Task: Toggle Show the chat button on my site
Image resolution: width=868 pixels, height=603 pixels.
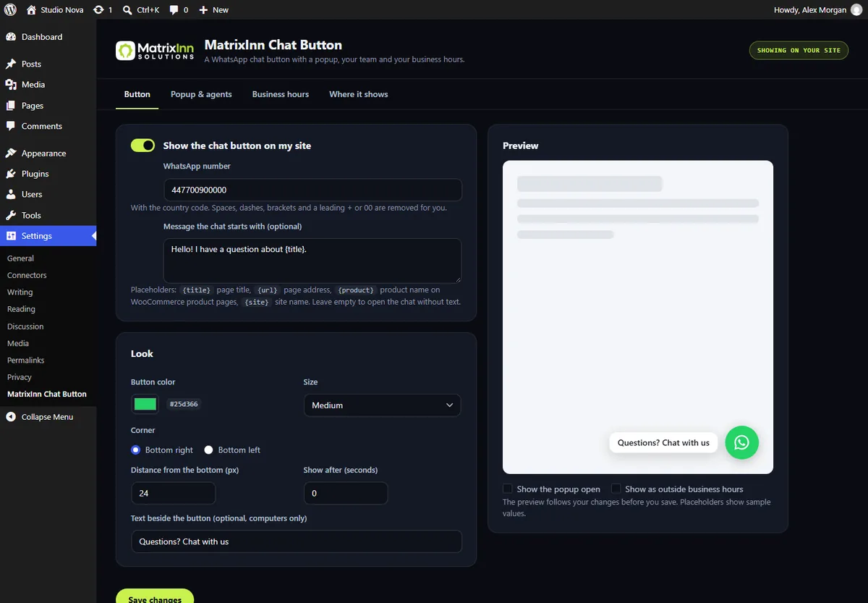Action: tap(142, 146)
